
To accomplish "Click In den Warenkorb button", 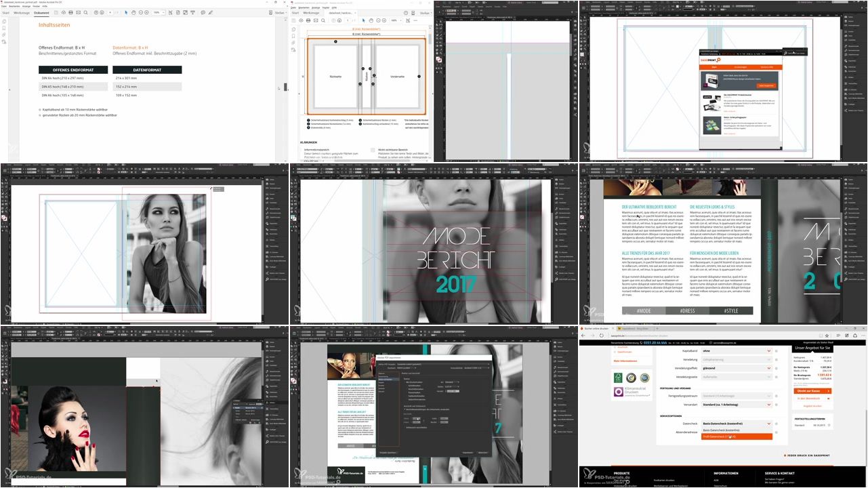I will click(x=812, y=399).
